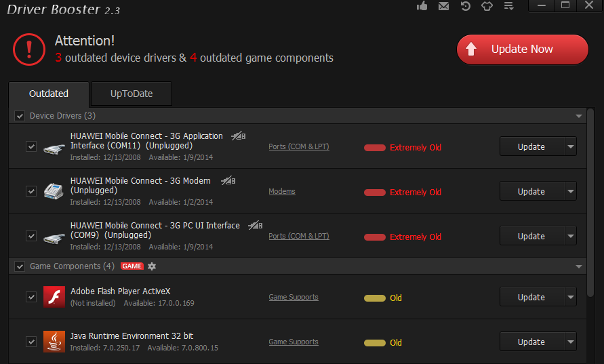Open Game Supports link for Adobe Flash Player
This screenshot has height=364, width=604.
point(294,297)
